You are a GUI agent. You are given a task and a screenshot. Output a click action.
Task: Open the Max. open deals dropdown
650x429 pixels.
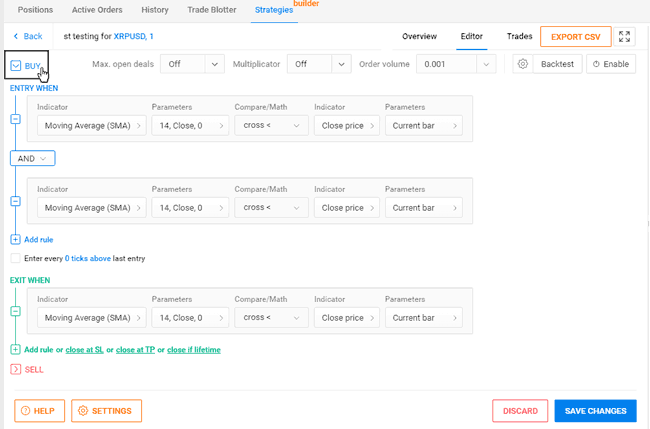click(192, 64)
